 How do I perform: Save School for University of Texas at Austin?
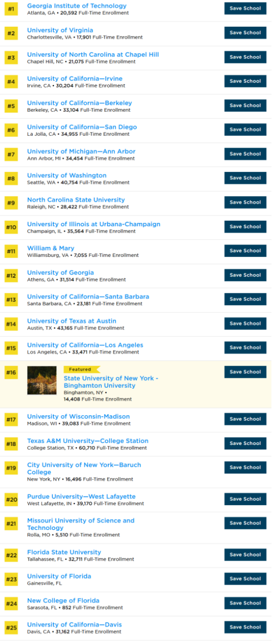click(x=245, y=323)
